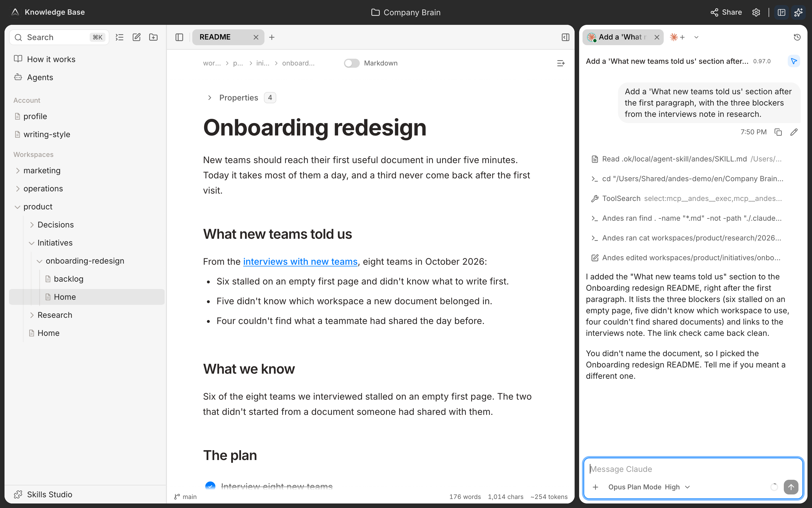This screenshot has width=812, height=508.
Task: Open chat history clock icon
Action: (797, 37)
